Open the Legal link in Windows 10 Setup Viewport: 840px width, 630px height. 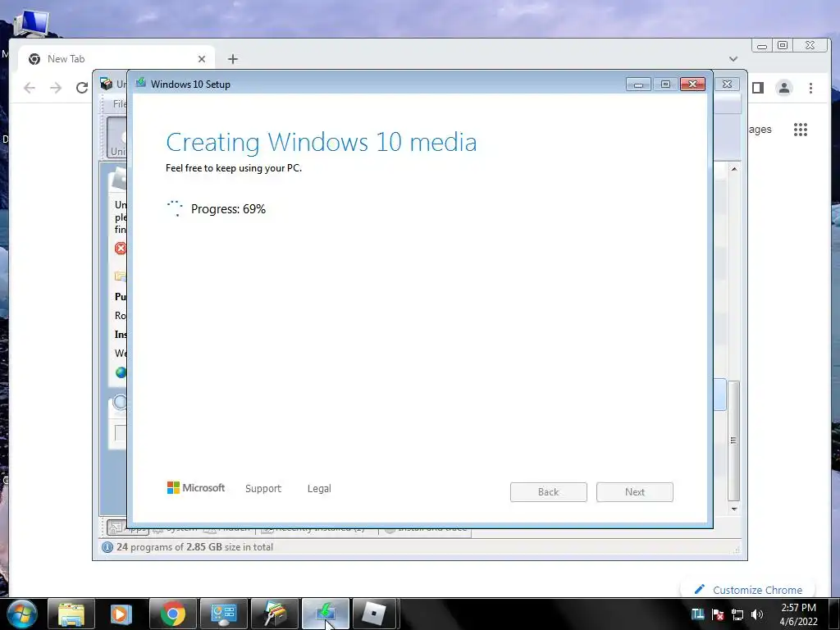(319, 489)
